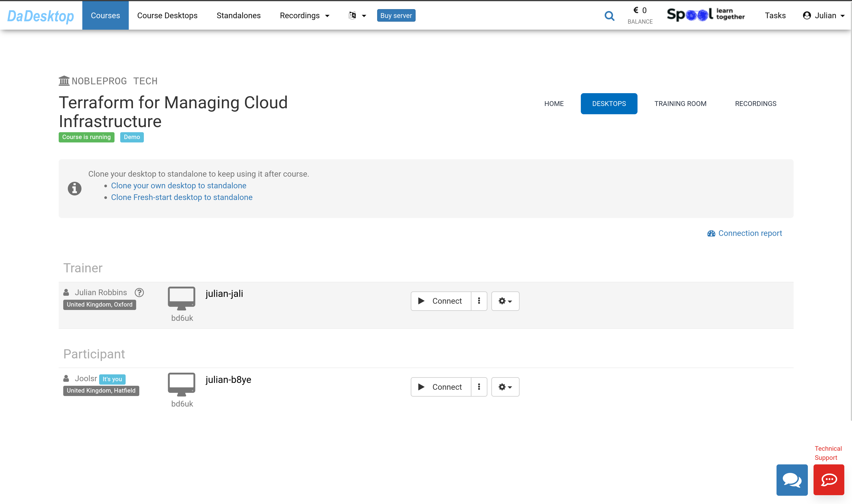
Task: Click the help question mark beside Julian Robbins
Action: click(x=139, y=292)
